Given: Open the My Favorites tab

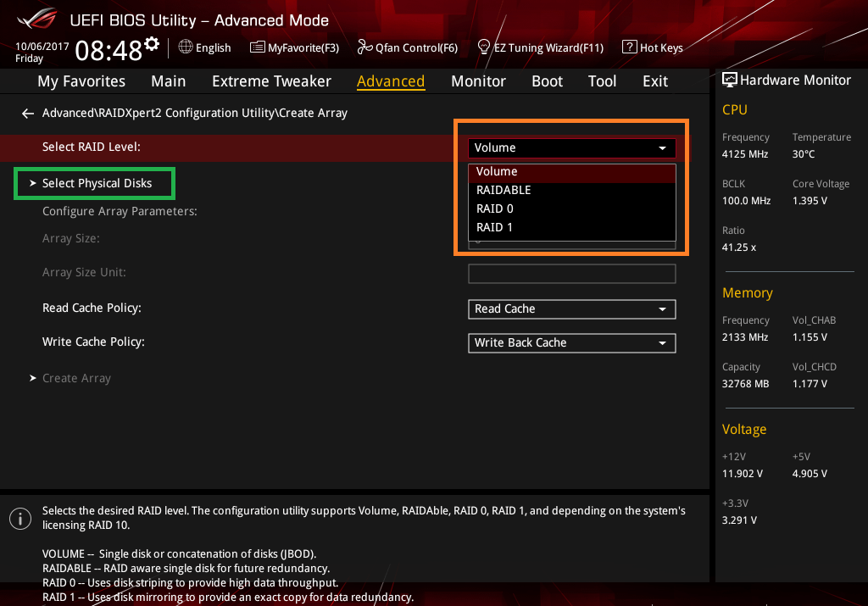Looking at the screenshot, I should pyautogui.click(x=81, y=81).
